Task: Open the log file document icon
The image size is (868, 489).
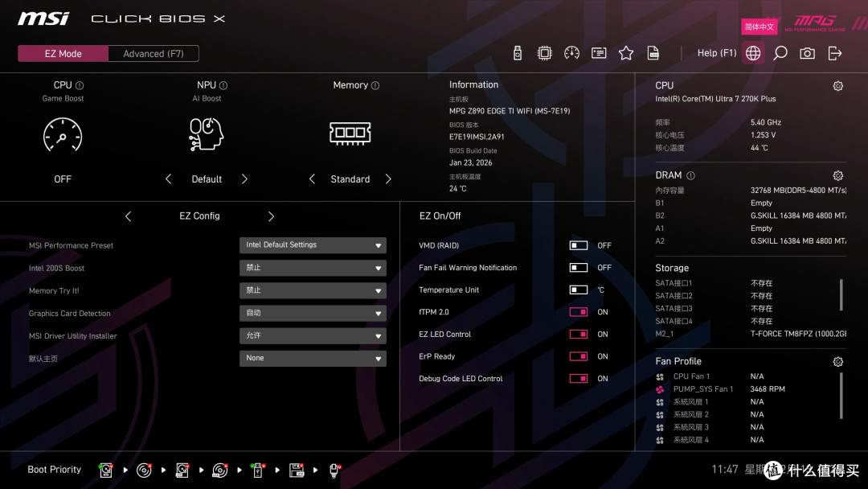Action: click(653, 53)
